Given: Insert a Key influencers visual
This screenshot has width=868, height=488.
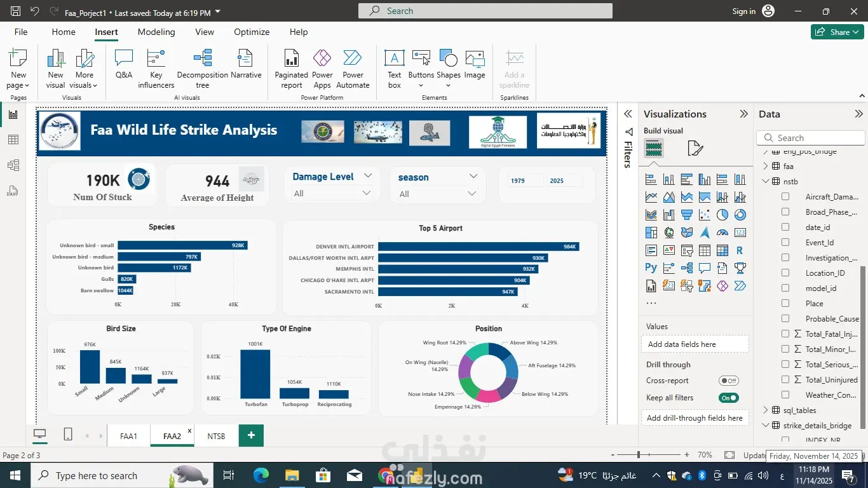Looking at the screenshot, I should pyautogui.click(x=156, y=69).
